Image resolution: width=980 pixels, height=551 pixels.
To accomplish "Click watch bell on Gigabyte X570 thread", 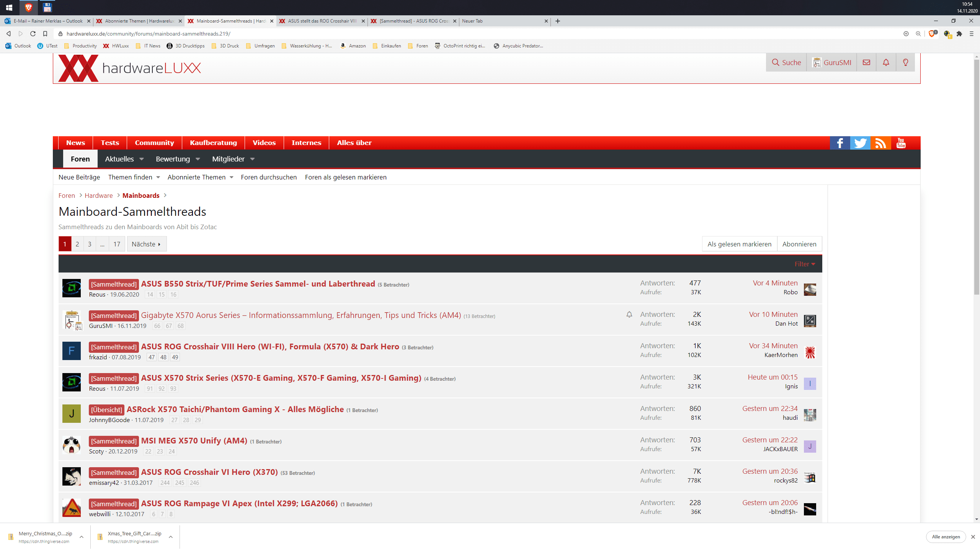I will (629, 315).
